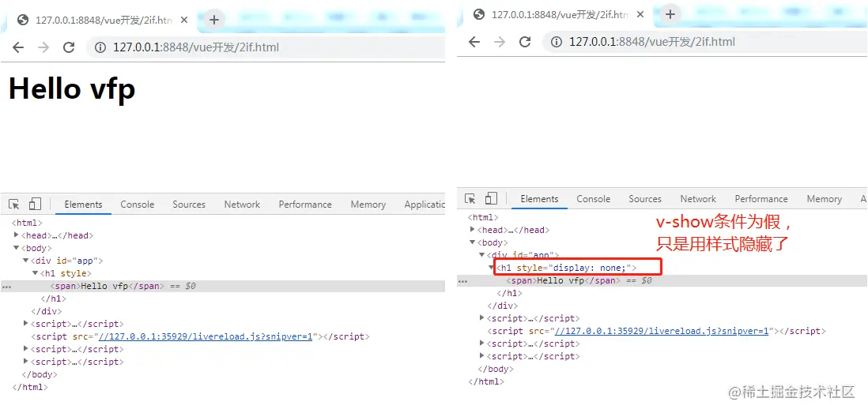
Task: Select closing </body> tag in right DevTools
Action: coord(496,369)
